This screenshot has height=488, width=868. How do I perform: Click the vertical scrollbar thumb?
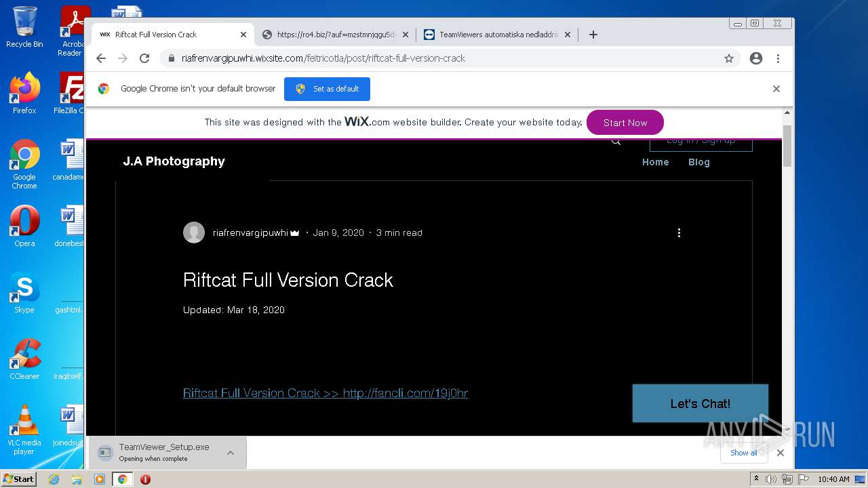pyautogui.click(x=787, y=146)
